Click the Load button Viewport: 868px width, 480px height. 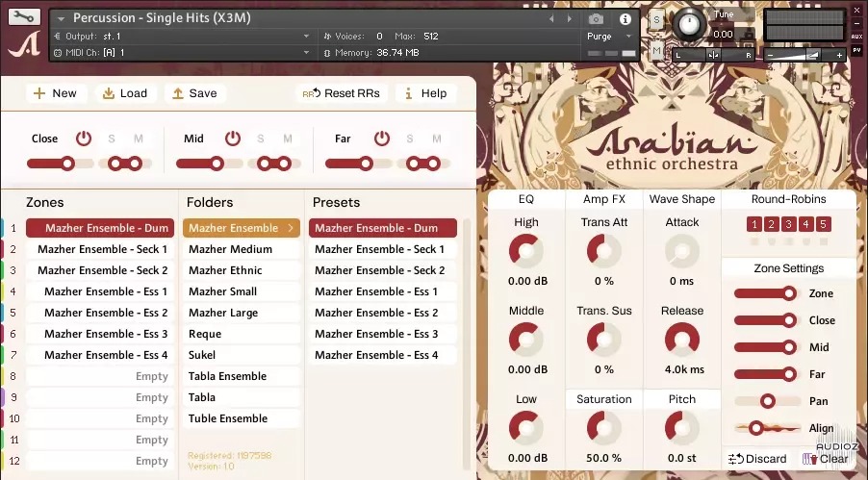click(x=126, y=93)
